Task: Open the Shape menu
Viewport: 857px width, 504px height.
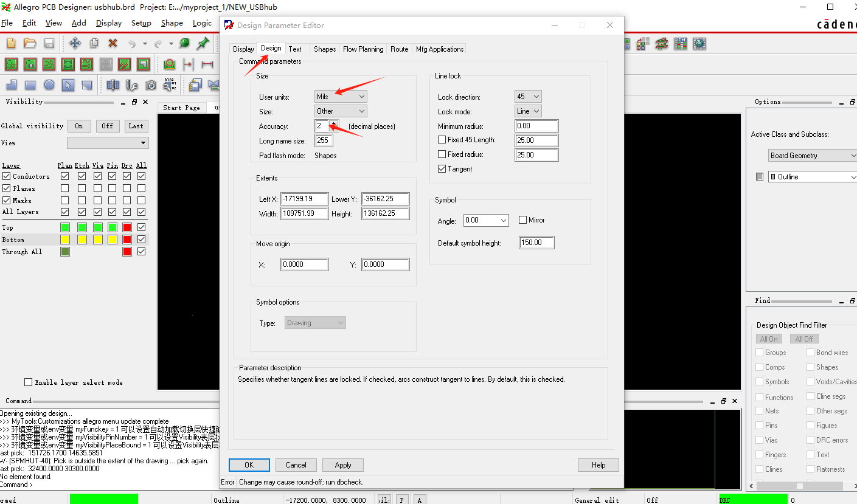Action: (172, 23)
